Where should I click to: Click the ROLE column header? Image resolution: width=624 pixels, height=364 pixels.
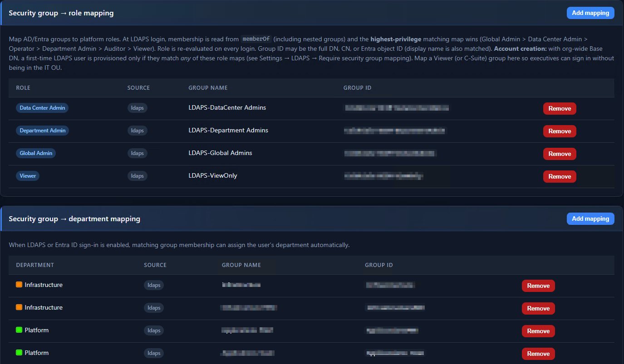pyautogui.click(x=23, y=88)
